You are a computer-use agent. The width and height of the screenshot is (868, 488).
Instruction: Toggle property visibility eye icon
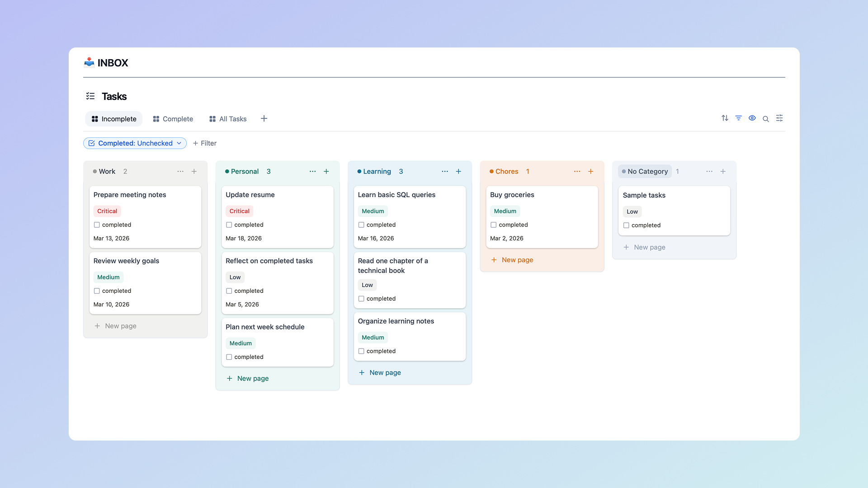point(752,118)
